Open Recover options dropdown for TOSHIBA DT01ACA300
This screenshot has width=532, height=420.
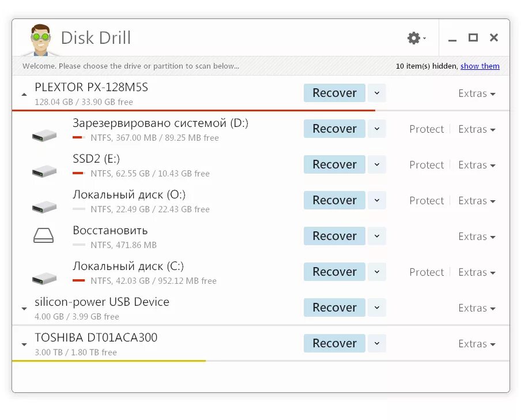[377, 343]
